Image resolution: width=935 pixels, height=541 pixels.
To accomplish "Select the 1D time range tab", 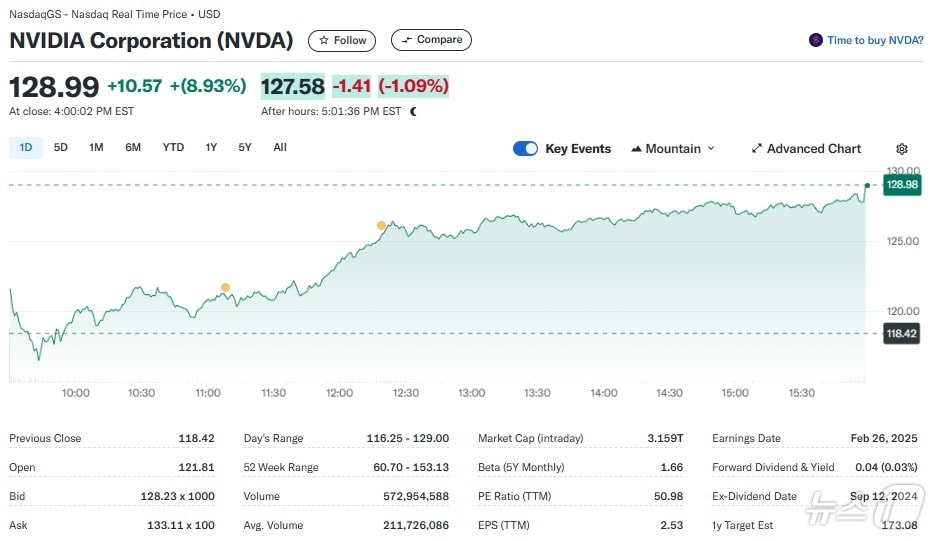I will (26, 148).
